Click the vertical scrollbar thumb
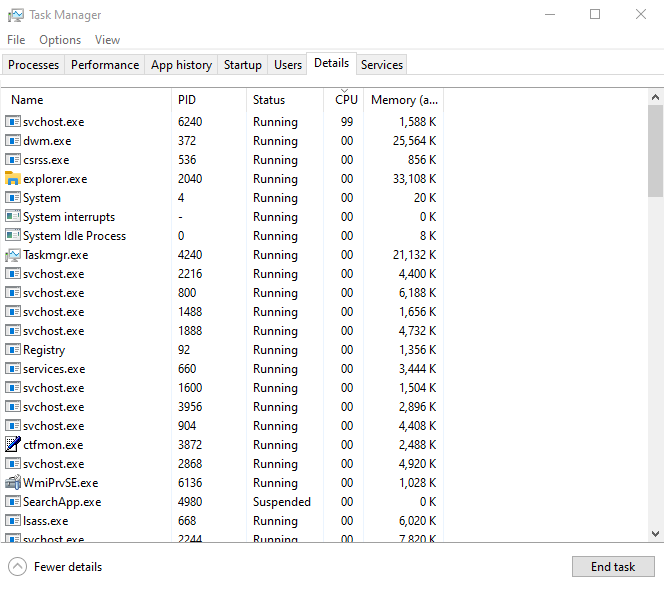664x590 pixels. pyautogui.click(x=655, y=151)
